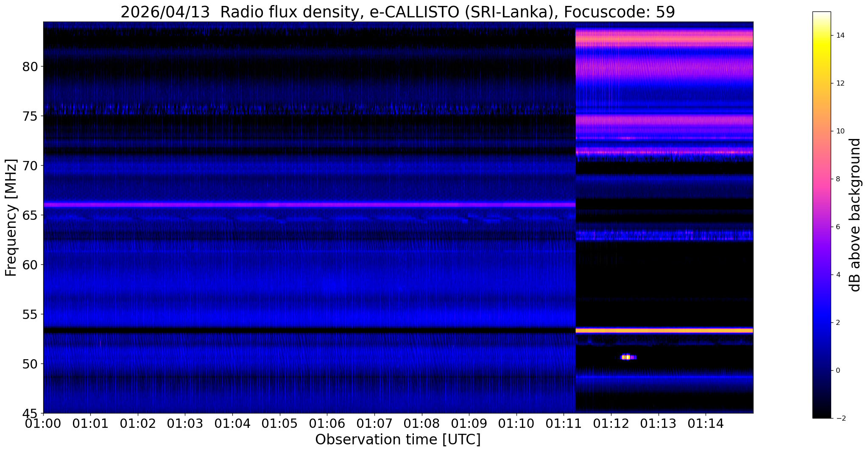Screen dimensions: 868x452
Task: Click the 01:03 time tick label
Action: [x=185, y=423]
